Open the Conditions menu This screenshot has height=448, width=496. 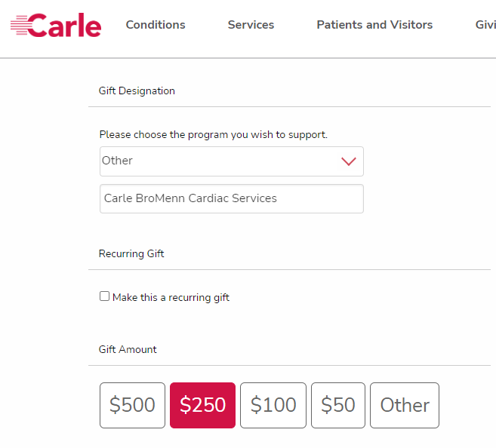[x=156, y=25]
